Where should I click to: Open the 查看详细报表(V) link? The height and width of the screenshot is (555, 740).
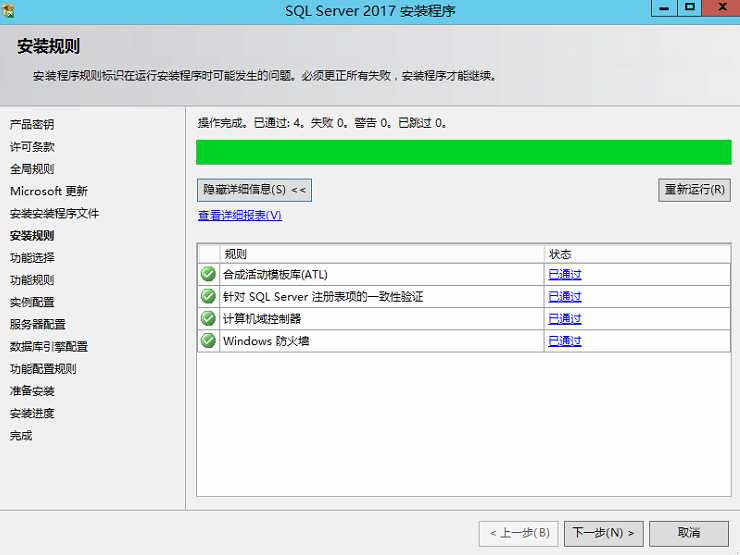240,216
